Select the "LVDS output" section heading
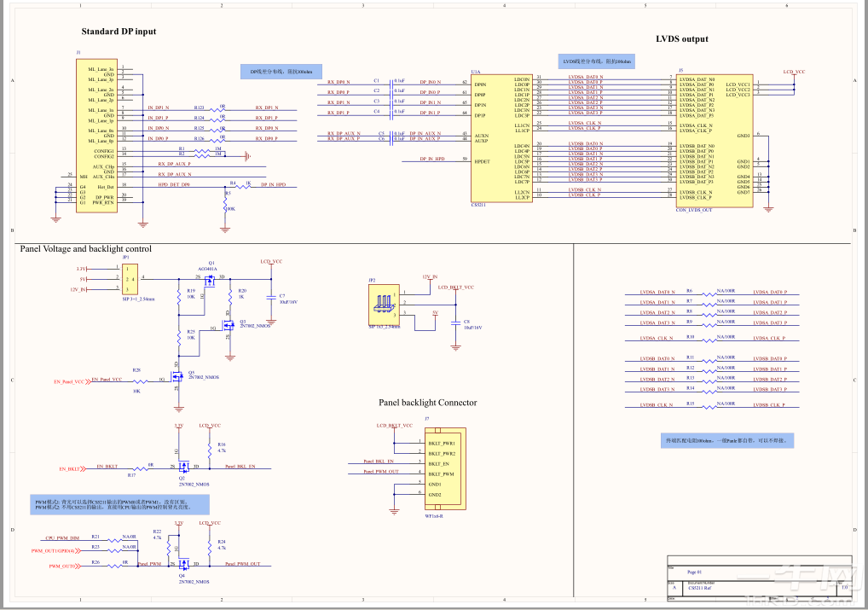Image resolution: width=868 pixels, height=610 pixels. pyautogui.click(x=681, y=39)
